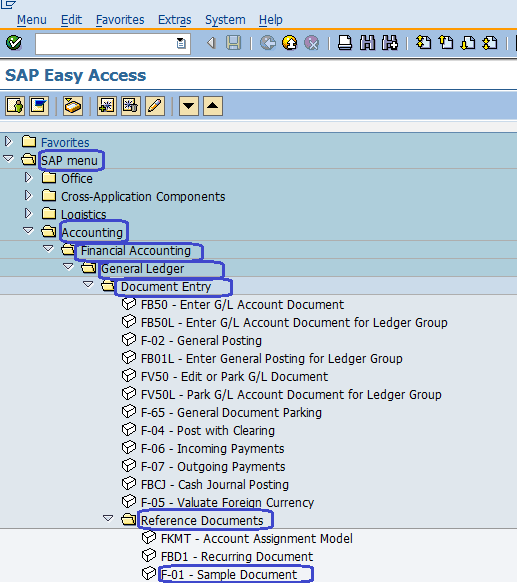Click the Last Page icon

(x=490, y=43)
